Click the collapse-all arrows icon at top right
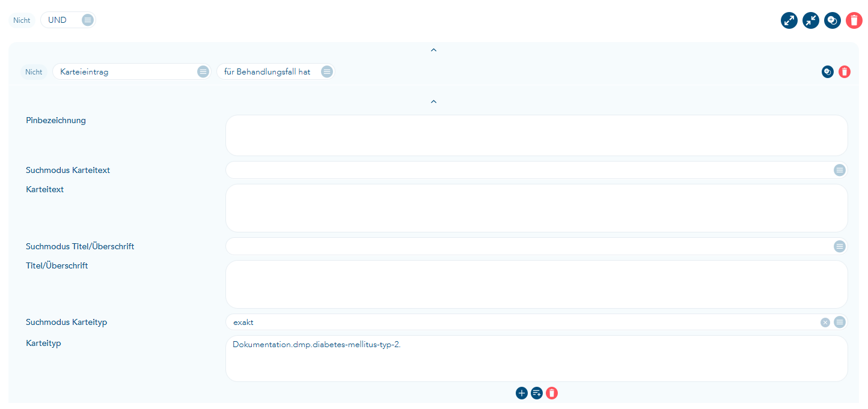 pyautogui.click(x=811, y=20)
